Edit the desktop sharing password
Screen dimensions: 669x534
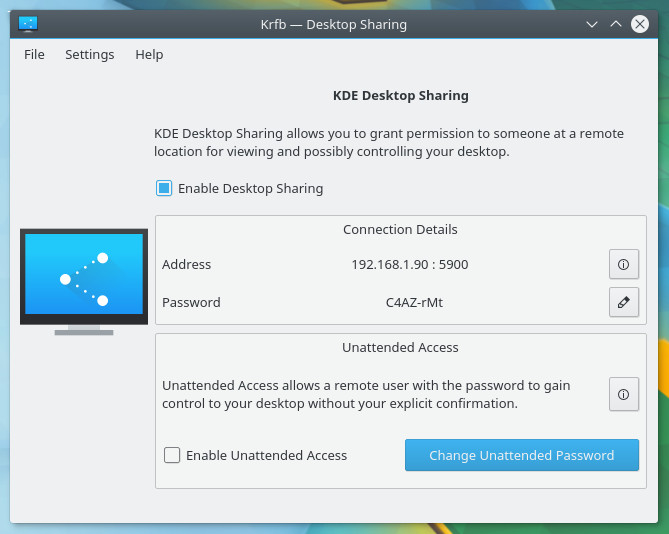[x=623, y=302]
